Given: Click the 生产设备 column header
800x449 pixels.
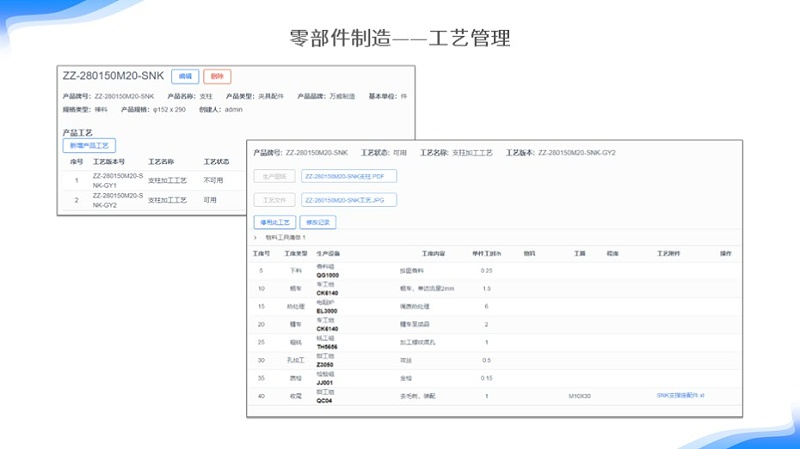Looking at the screenshot, I should pyautogui.click(x=330, y=254).
